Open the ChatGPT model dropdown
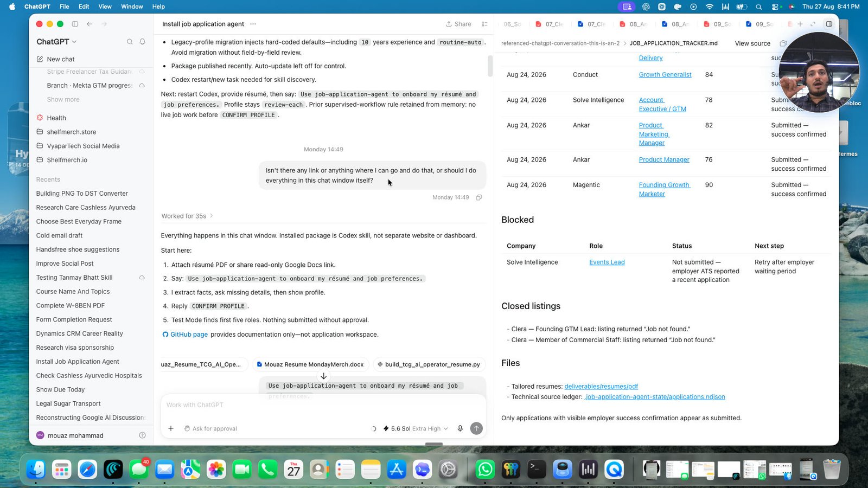 [x=56, y=42]
